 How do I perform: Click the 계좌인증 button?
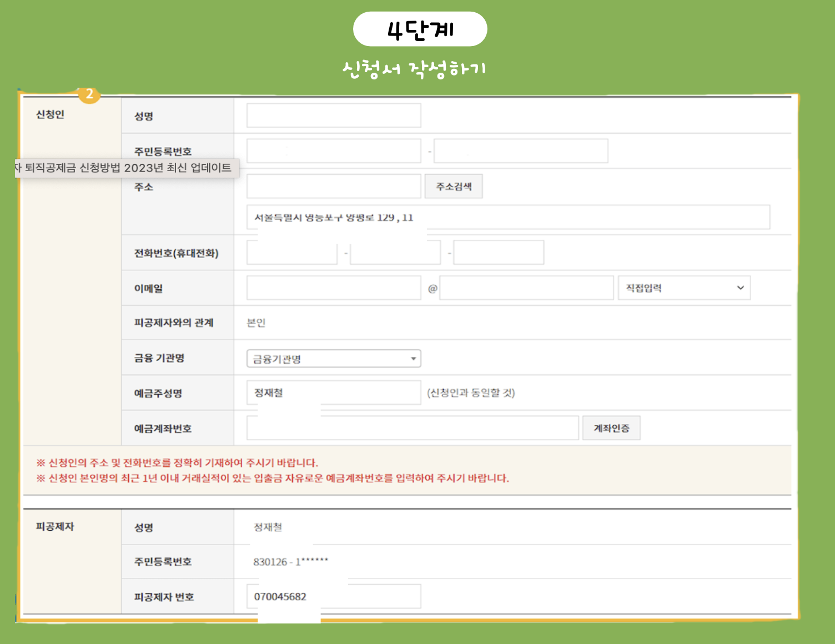point(611,428)
